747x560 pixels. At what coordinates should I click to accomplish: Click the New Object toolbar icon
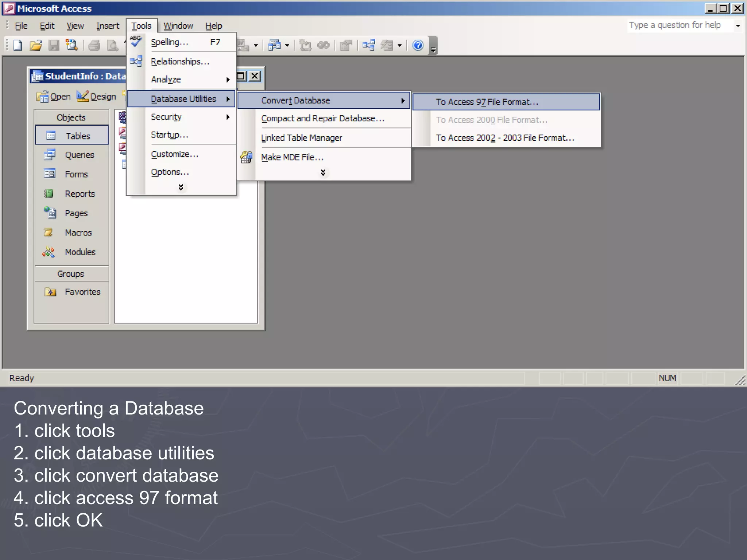[387, 45]
